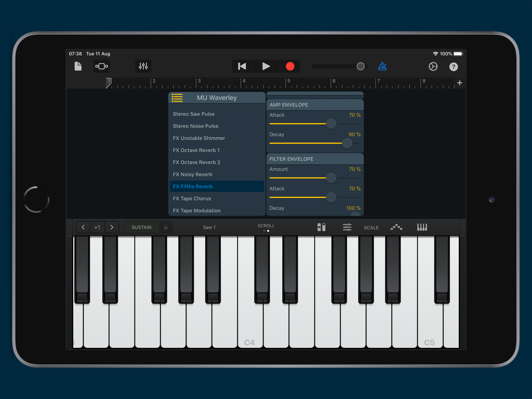Viewport: 532px width, 399px height.
Task: Switch to Tracks view icon
Action: point(101,66)
